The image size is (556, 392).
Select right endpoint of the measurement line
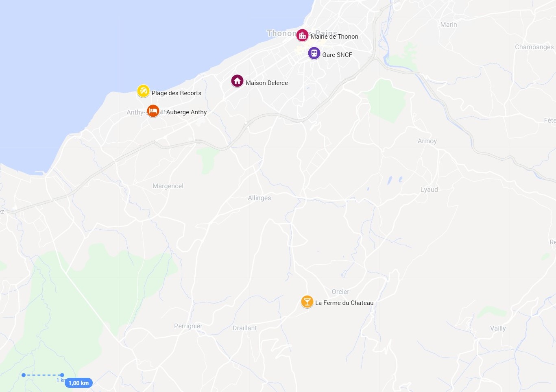pos(62,375)
